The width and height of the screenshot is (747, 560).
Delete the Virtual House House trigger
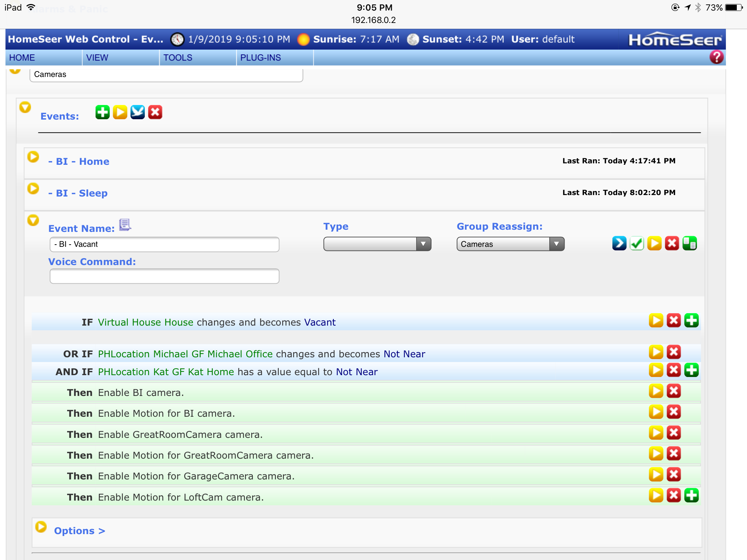[674, 320]
